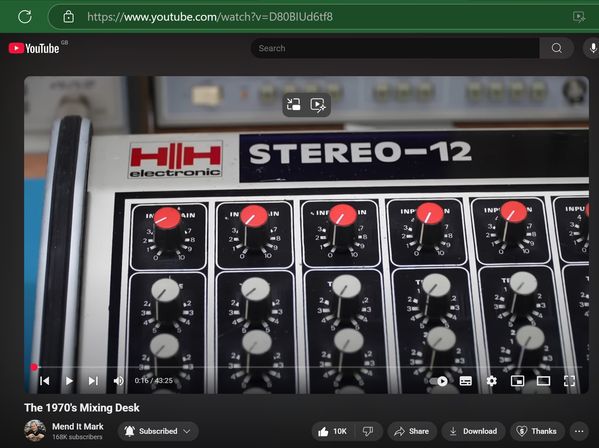Share this video
The height and width of the screenshot is (448, 599).
pyautogui.click(x=412, y=432)
